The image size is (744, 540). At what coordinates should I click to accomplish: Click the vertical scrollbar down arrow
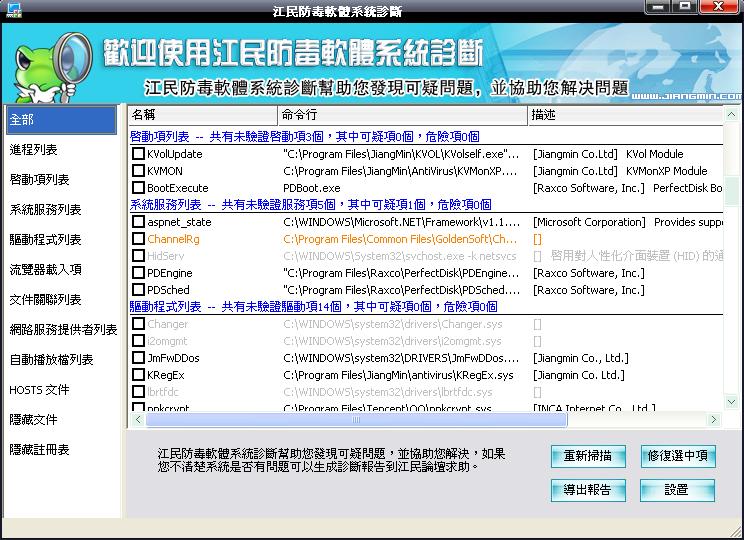pos(731,402)
